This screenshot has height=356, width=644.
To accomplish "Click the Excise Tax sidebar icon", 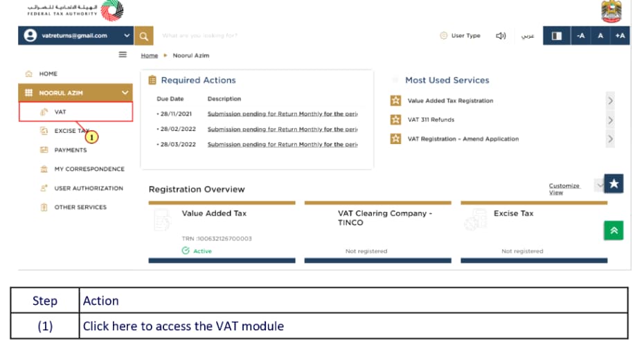I will (44, 131).
